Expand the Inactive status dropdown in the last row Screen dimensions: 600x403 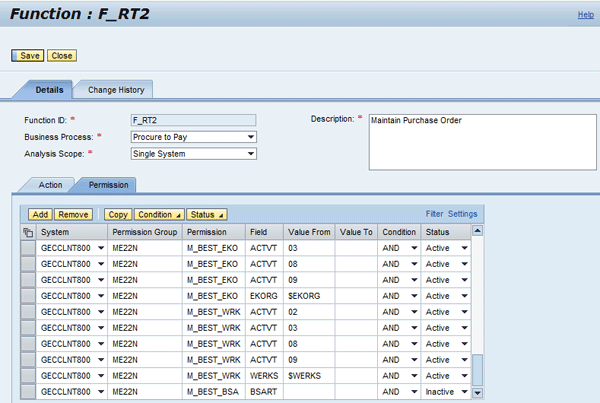464,391
